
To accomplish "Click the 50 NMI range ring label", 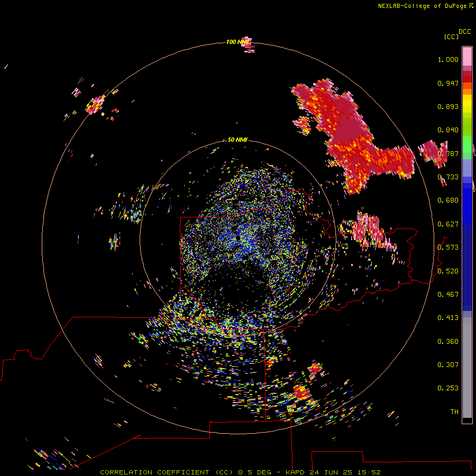I will tap(237, 140).
